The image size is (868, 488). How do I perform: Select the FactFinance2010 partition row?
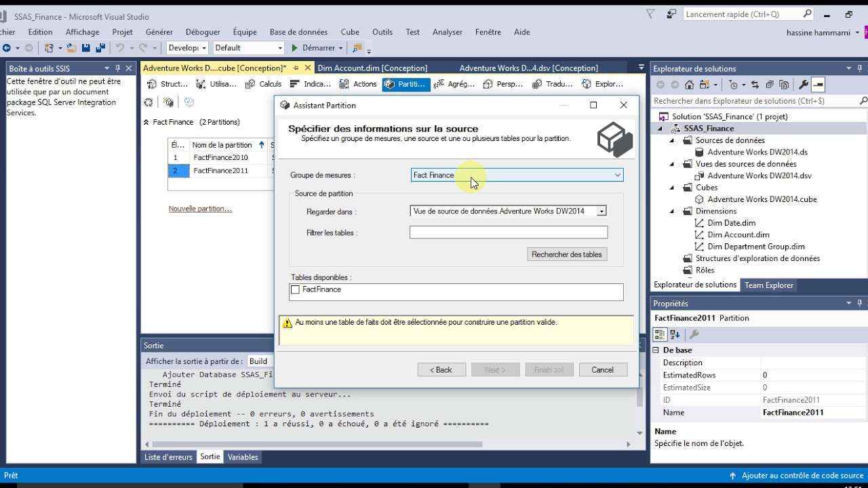[x=220, y=157]
